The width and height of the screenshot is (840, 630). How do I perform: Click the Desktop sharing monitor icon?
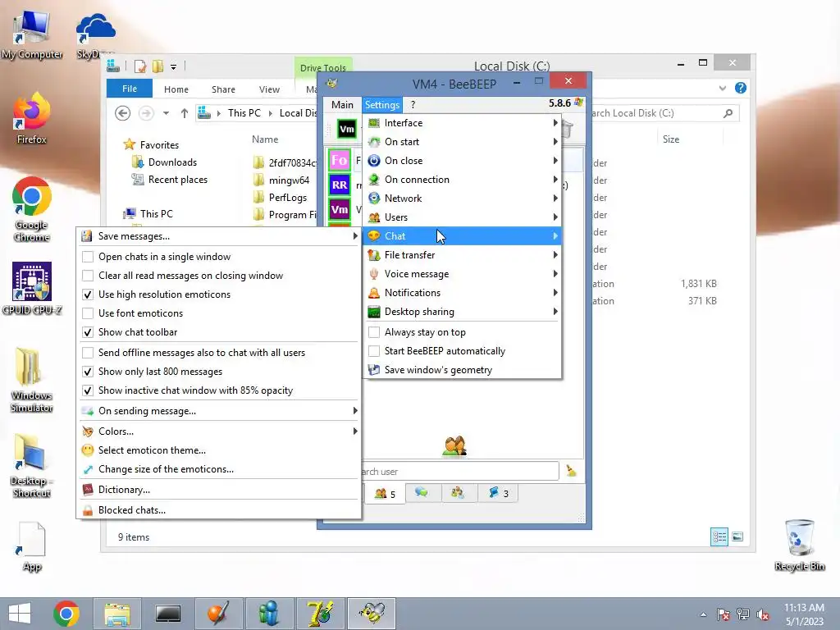pyautogui.click(x=374, y=311)
